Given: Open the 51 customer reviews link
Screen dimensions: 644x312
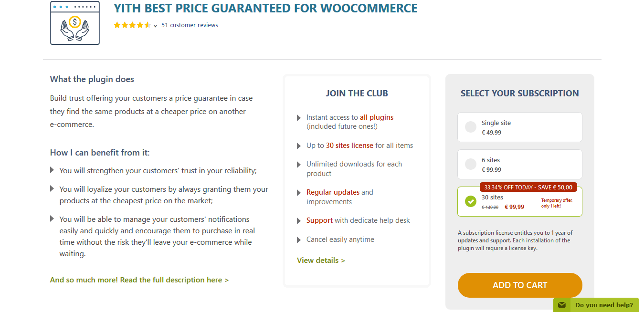Looking at the screenshot, I should tap(190, 25).
